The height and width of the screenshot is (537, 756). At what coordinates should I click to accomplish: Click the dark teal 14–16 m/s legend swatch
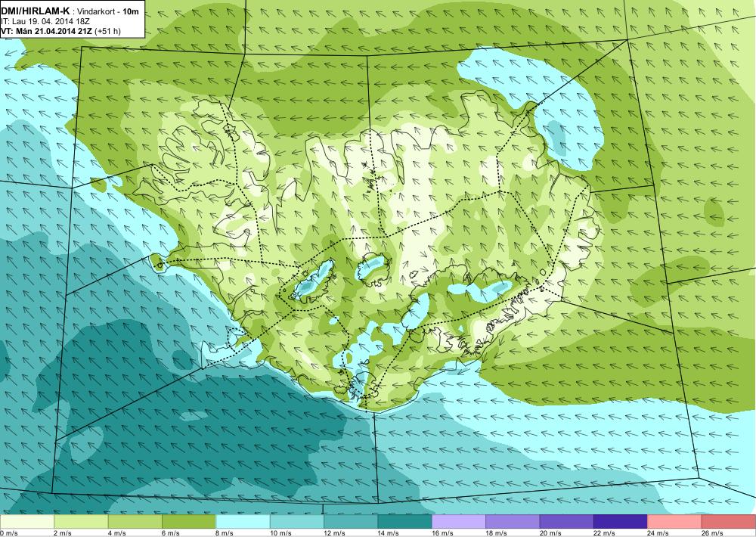(x=405, y=522)
